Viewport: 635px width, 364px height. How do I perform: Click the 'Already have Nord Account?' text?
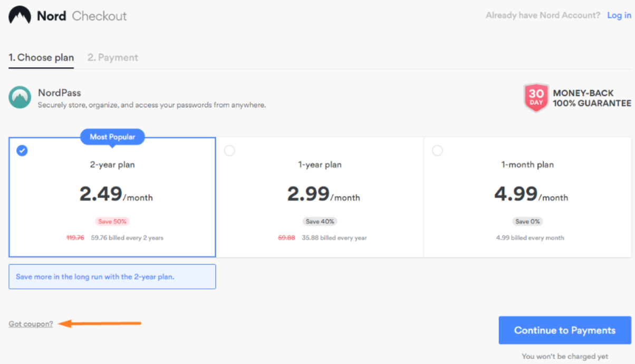pos(543,15)
